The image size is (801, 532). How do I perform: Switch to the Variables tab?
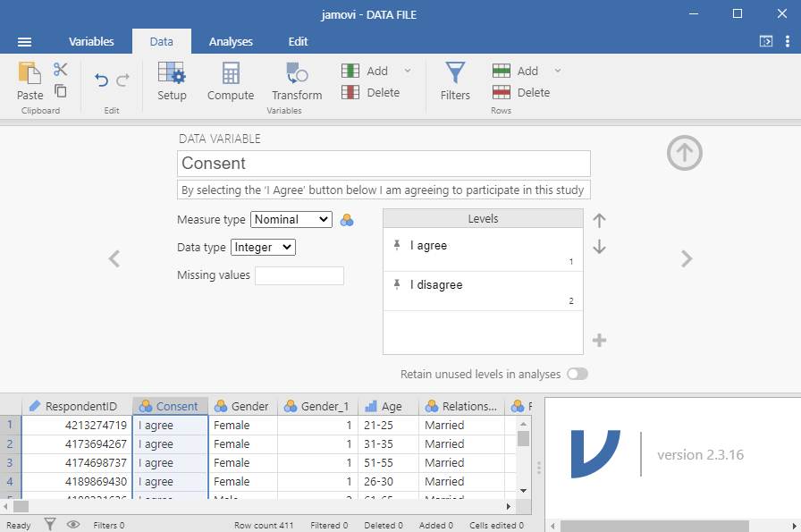click(91, 42)
